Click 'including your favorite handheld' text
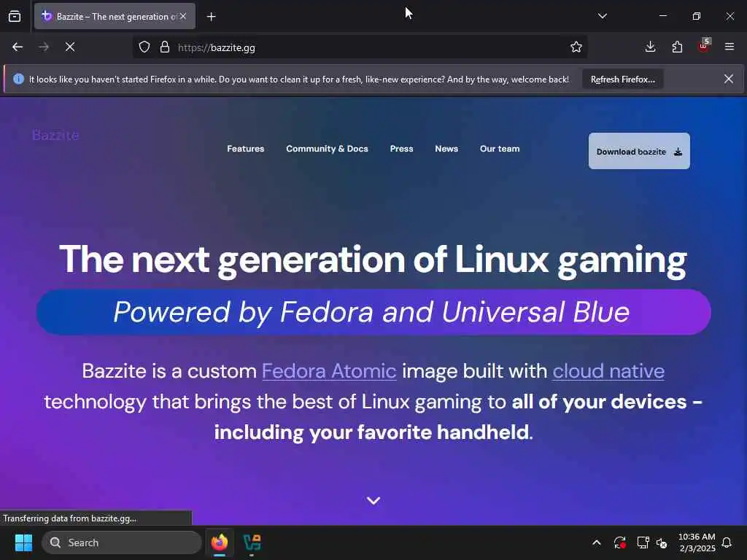Screen dimensions: 747x560 click(371, 432)
